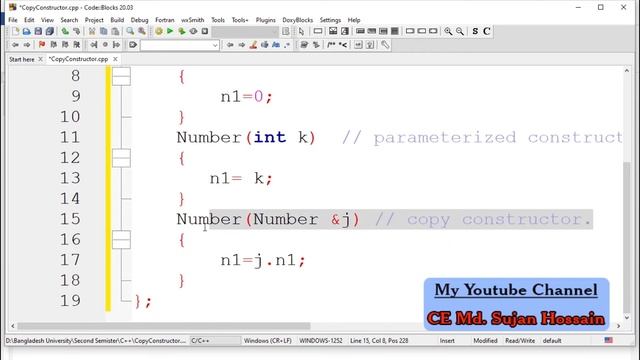640x360 pixels.
Task: Undo the last edit
Action: (x=65, y=31)
